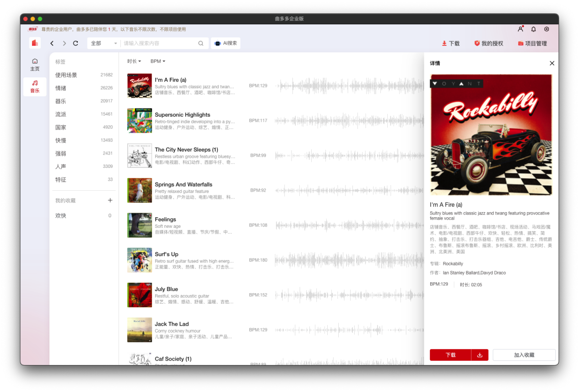Open AI搜索
The width and height of the screenshot is (579, 392).
point(226,43)
